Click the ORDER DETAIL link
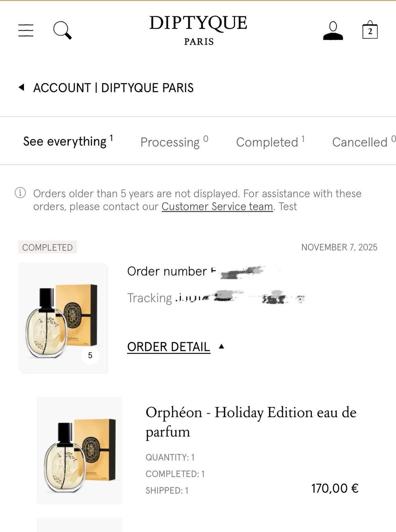This screenshot has height=532, width=396. [x=168, y=347]
